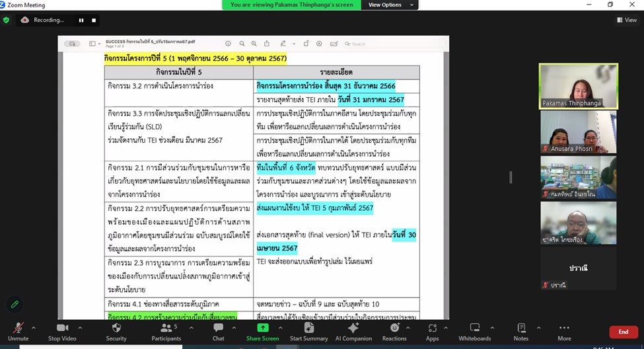Pause the meeting recording
This screenshot has height=349, width=644.
(x=82, y=20)
